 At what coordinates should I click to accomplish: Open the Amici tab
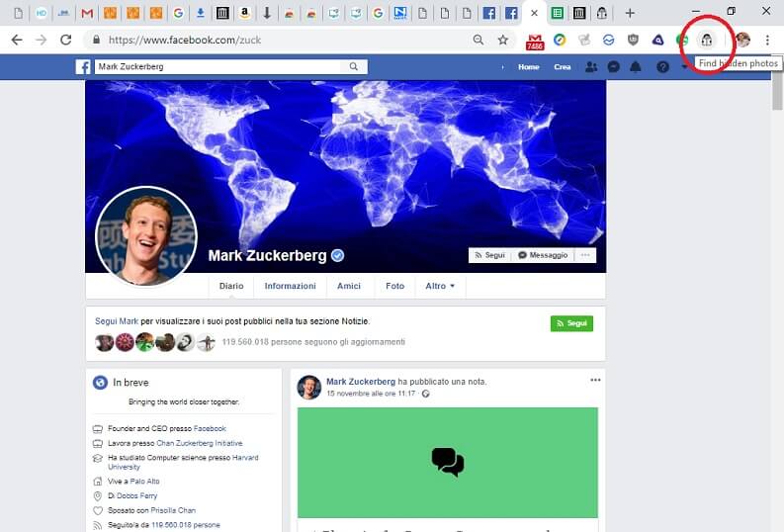(349, 286)
